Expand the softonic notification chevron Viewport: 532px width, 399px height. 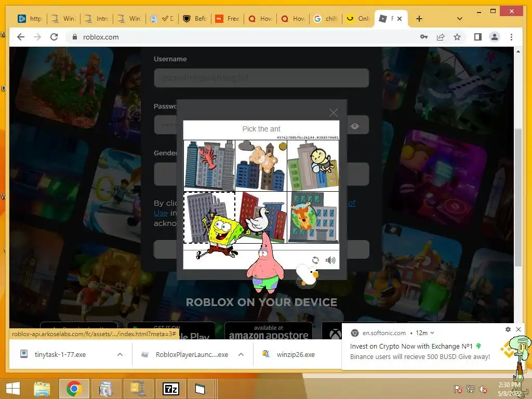click(x=432, y=333)
